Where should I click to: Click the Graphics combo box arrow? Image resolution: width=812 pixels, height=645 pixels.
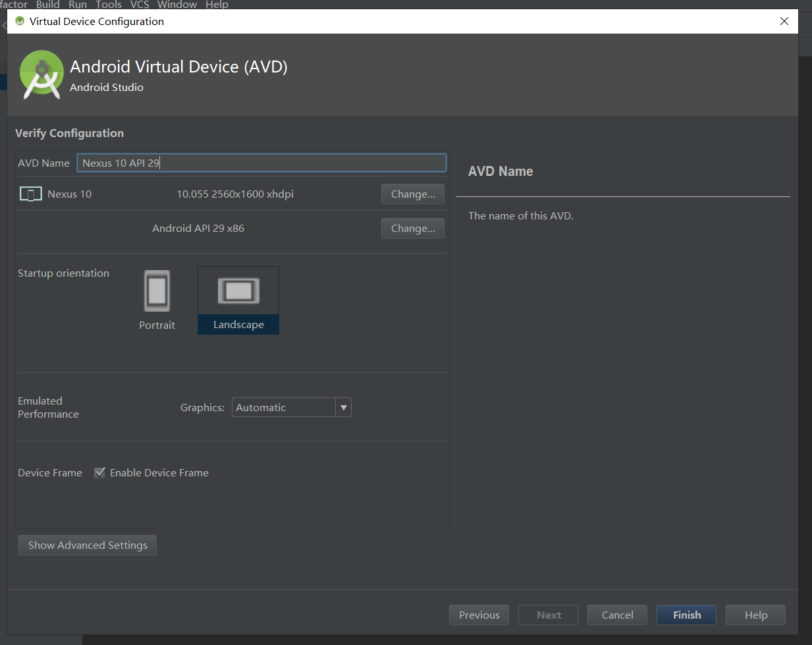tap(343, 407)
